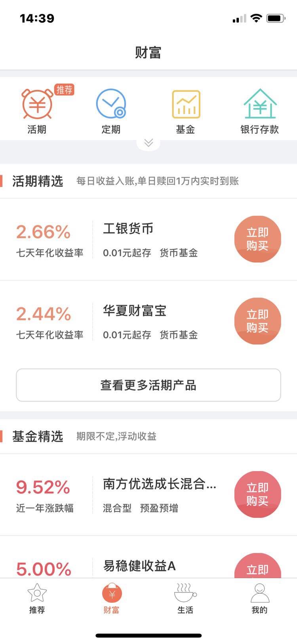Open the 工银货币 product name
297x644 pixels.
click(x=128, y=229)
